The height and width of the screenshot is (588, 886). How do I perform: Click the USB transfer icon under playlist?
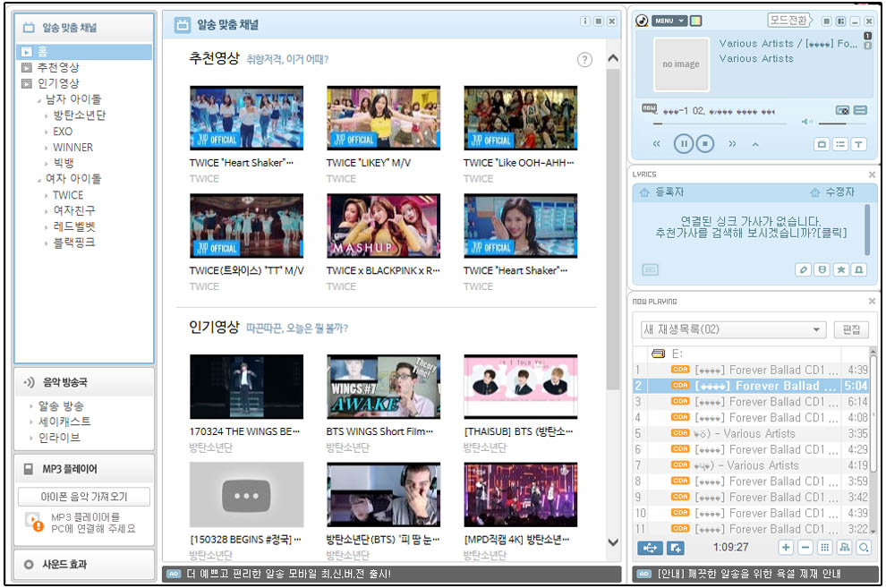click(650, 548)
